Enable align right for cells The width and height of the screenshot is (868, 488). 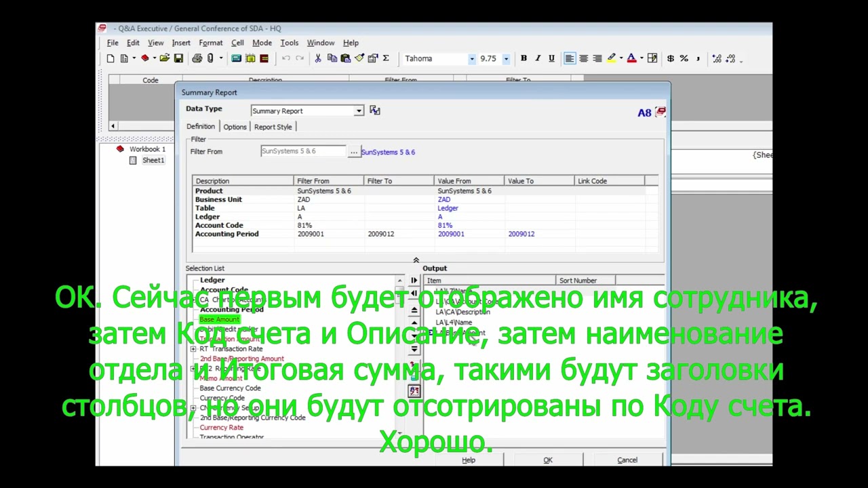(x=597, y=58)
